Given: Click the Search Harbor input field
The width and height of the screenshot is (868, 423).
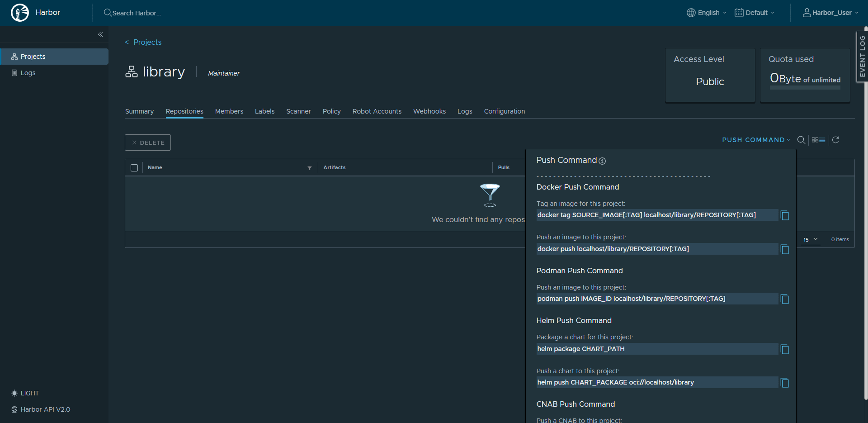Looking at the screenshot, I should point(137,13).
